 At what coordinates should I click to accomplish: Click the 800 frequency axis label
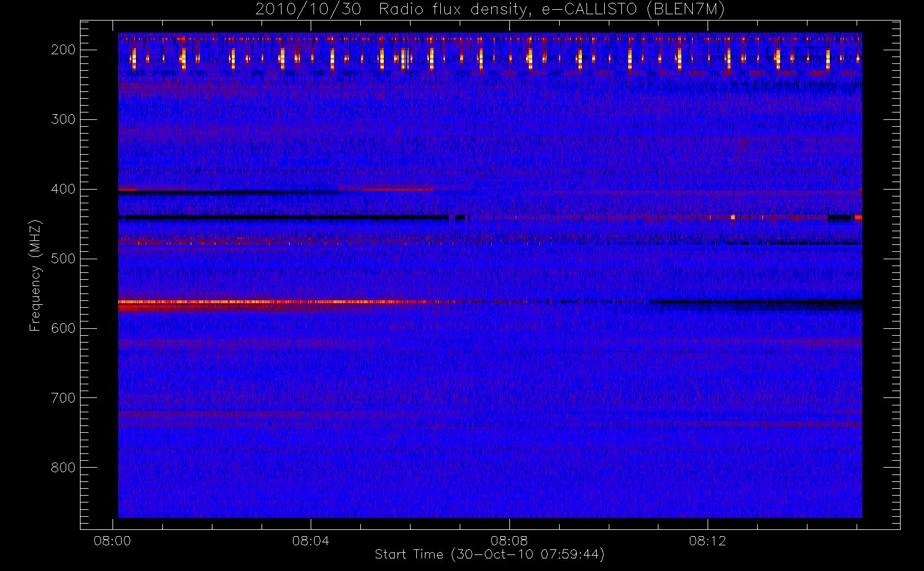pos(63,468)
